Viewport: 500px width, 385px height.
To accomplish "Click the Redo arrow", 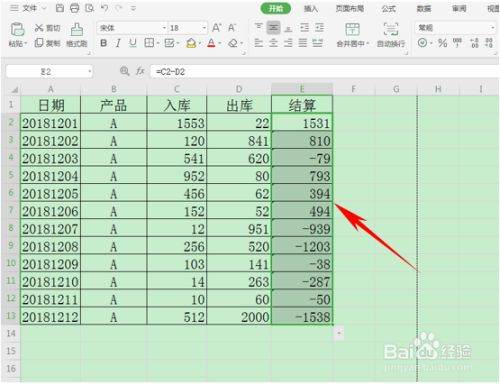I will 119,8.
